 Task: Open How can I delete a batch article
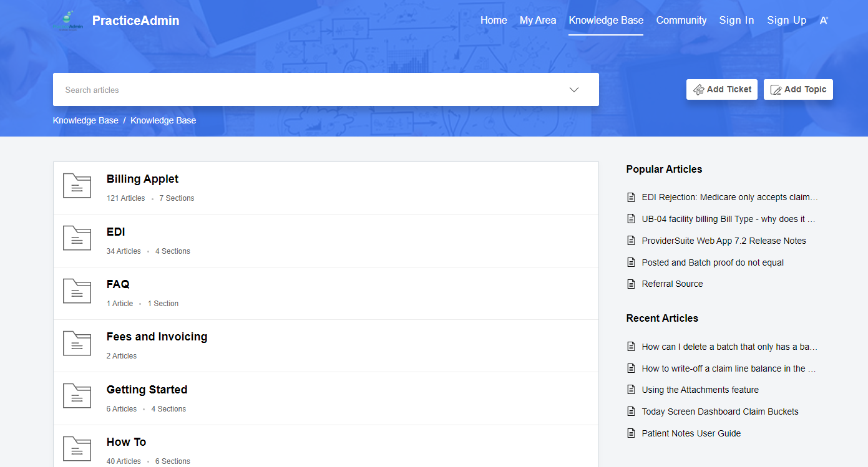pyautogui.click(x=729, y=347)
